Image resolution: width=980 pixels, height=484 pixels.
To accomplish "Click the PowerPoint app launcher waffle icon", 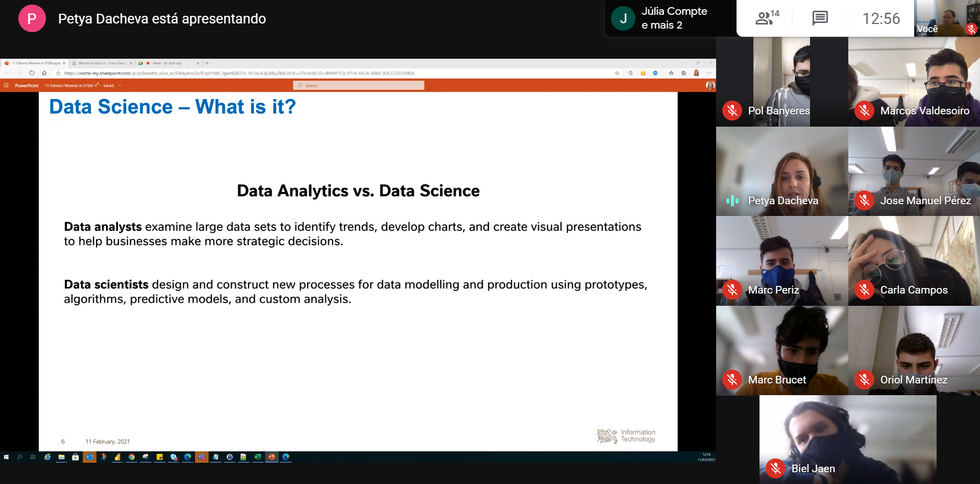I will 6,85.
